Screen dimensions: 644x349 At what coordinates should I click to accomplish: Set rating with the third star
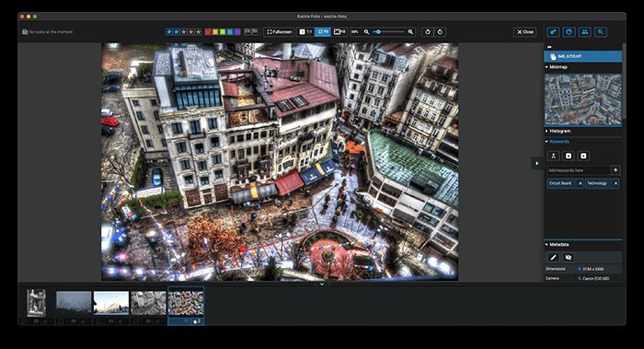click(x=184, y=32)
